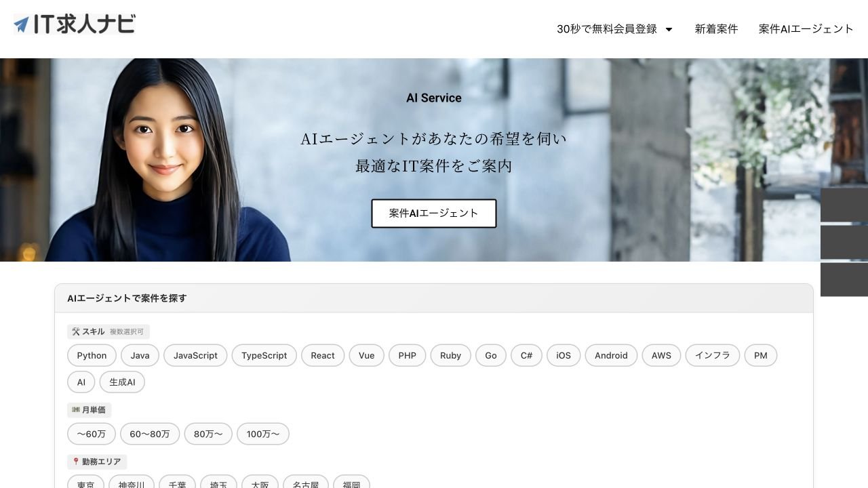Select the TypeScript skill chip
The height and width of the screenshot is (488, 868).
[x=264, y=356]
